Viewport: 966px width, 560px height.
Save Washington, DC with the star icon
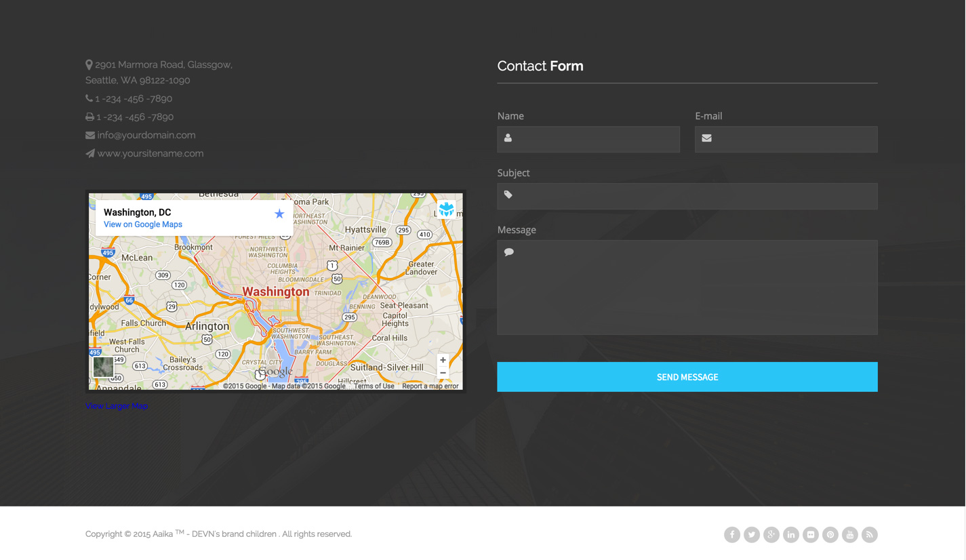pos(279,214)
